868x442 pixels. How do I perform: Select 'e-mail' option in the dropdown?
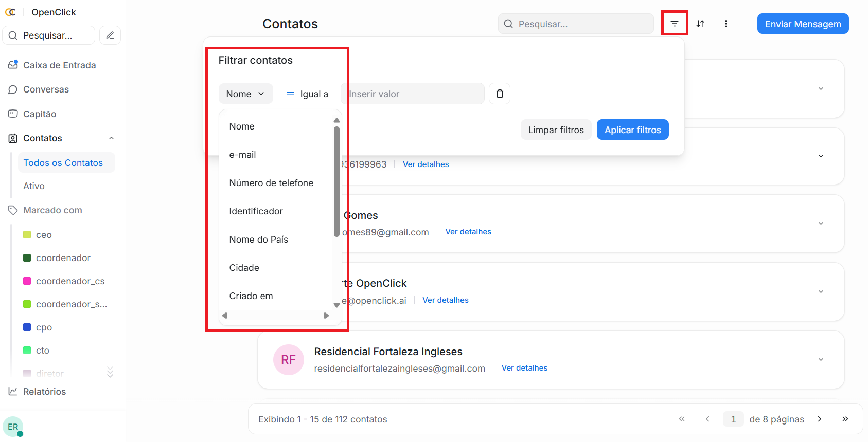242,155
